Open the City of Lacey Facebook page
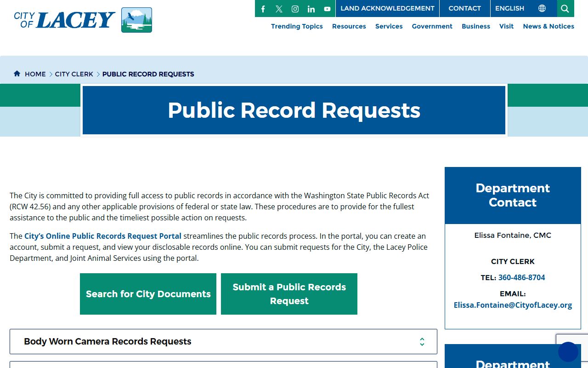The width and height of the screenshot is (588, 368). click(x=263, y=9)
